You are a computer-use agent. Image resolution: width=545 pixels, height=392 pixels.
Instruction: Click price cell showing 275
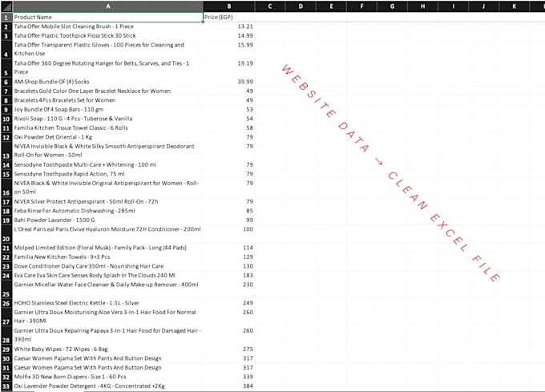228,349
